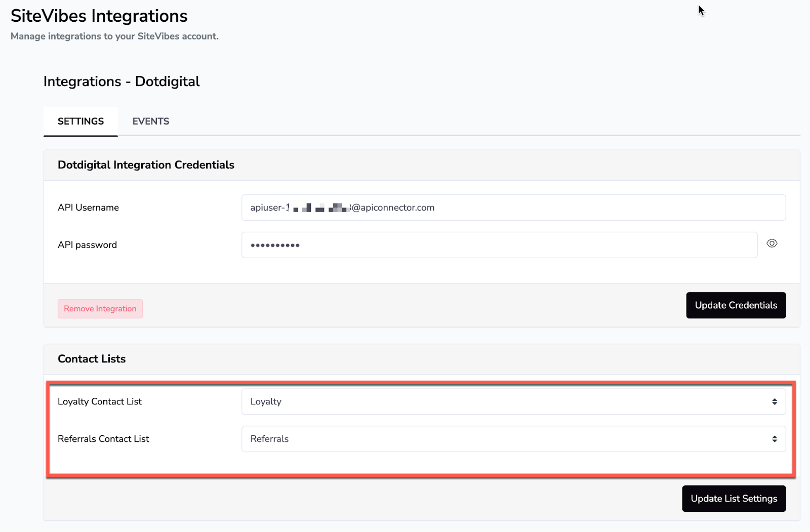Click the Referrals Contact List label
This screenshot has width=810, height=532.
tap(103, 439)
